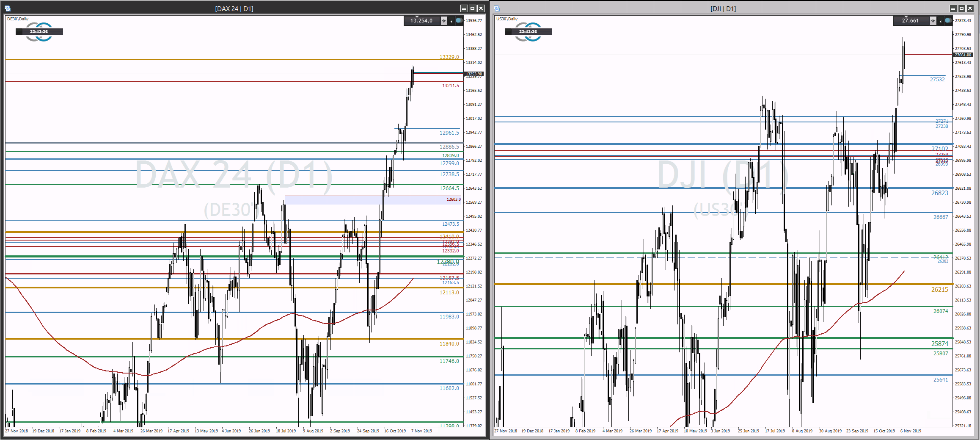Click crosshair button in DJI price panel
Screen dimensions: 980x440
[933, 21]
